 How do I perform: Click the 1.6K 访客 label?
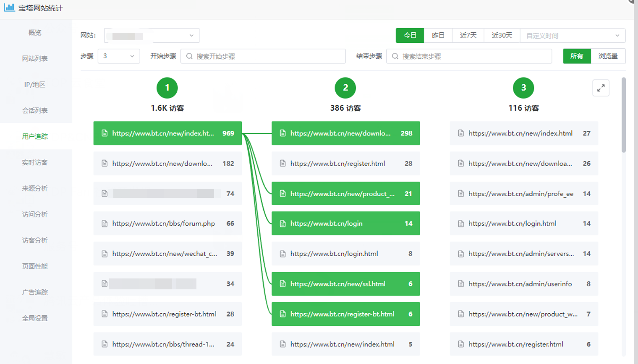point(167,108)
